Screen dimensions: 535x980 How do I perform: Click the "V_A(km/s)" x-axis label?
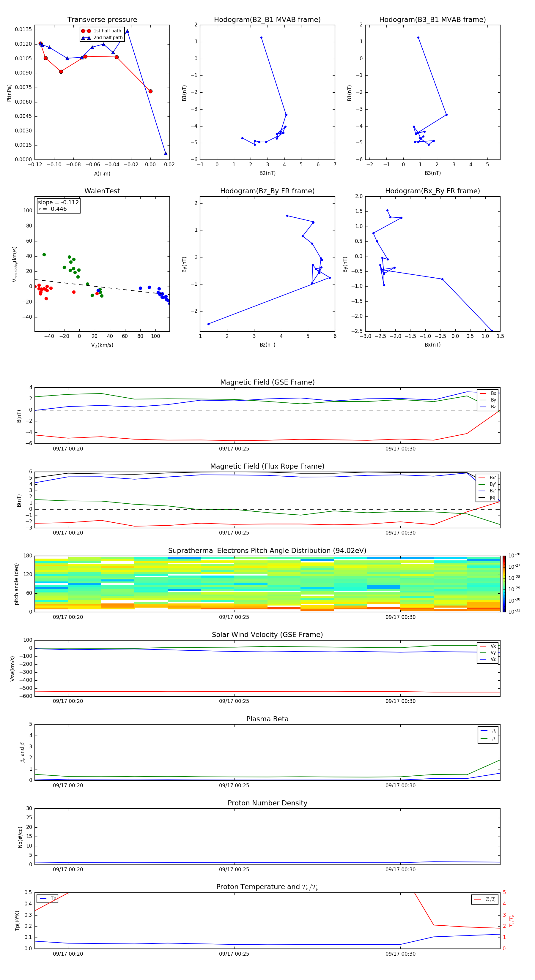[102, 345]
